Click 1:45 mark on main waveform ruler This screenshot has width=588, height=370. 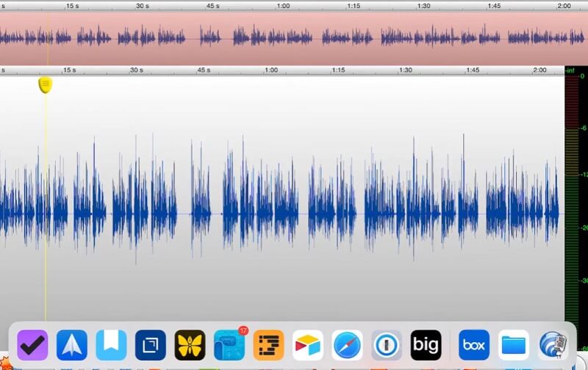[x=473, y=70]
